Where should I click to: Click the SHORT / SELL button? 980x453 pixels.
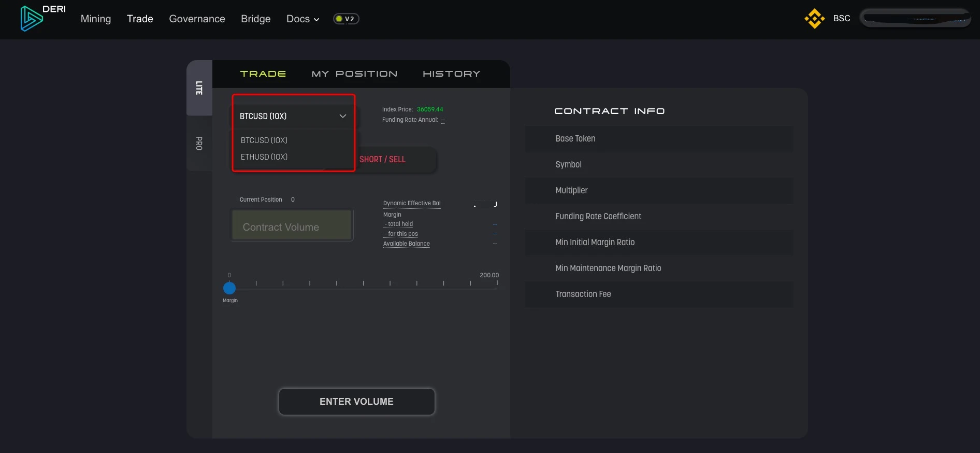coord(383,159)
